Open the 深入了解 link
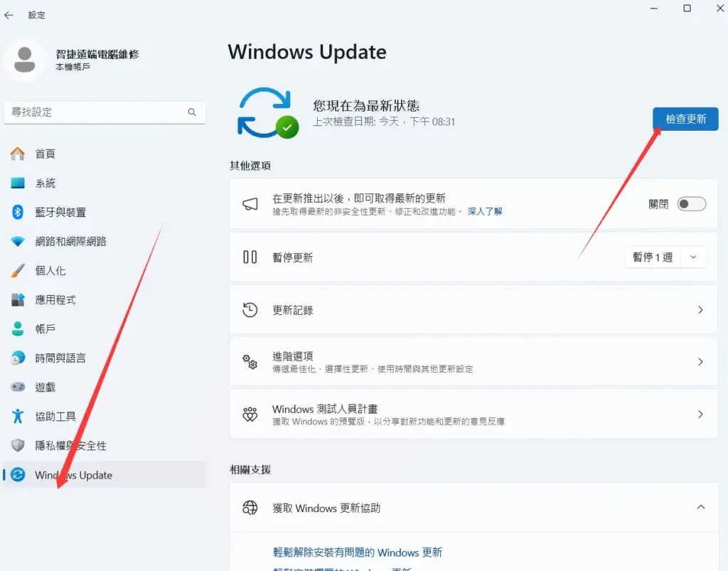This screenshot has height=571, width=728. point(485,212)
